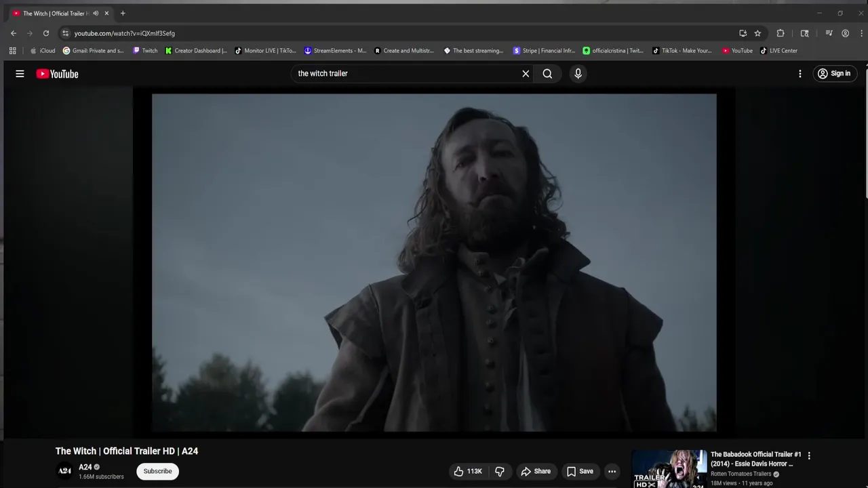Image resolution: width=868 pixels, height=488 pixels.
Task: Open Create and Multistream bookmark
Action: pyautogui.click(x=404, y=51)
